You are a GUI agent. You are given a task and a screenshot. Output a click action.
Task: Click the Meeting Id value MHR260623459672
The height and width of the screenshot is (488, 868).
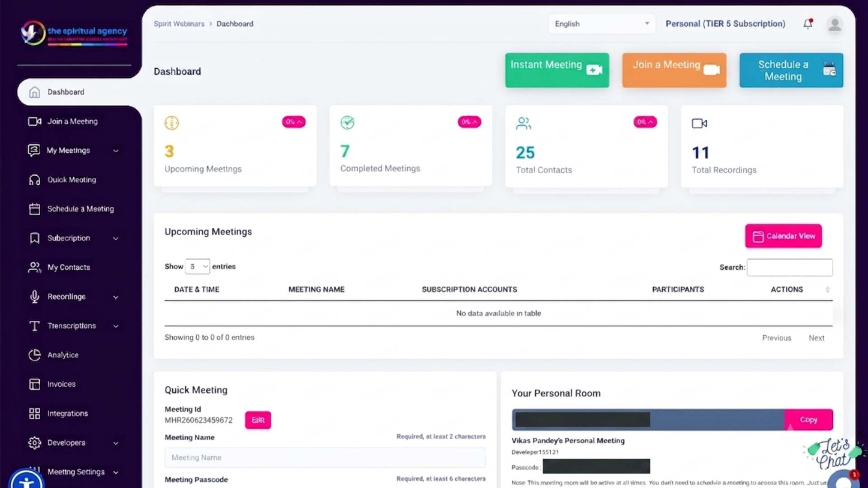tap(198, 420)
